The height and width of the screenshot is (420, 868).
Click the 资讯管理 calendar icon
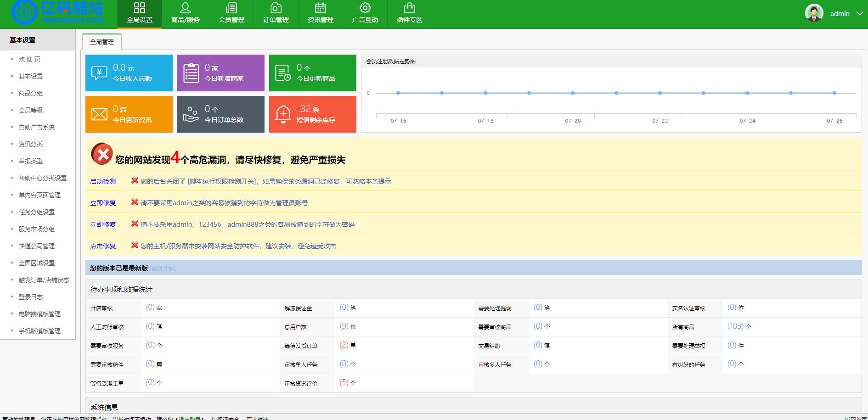(320, 8)
